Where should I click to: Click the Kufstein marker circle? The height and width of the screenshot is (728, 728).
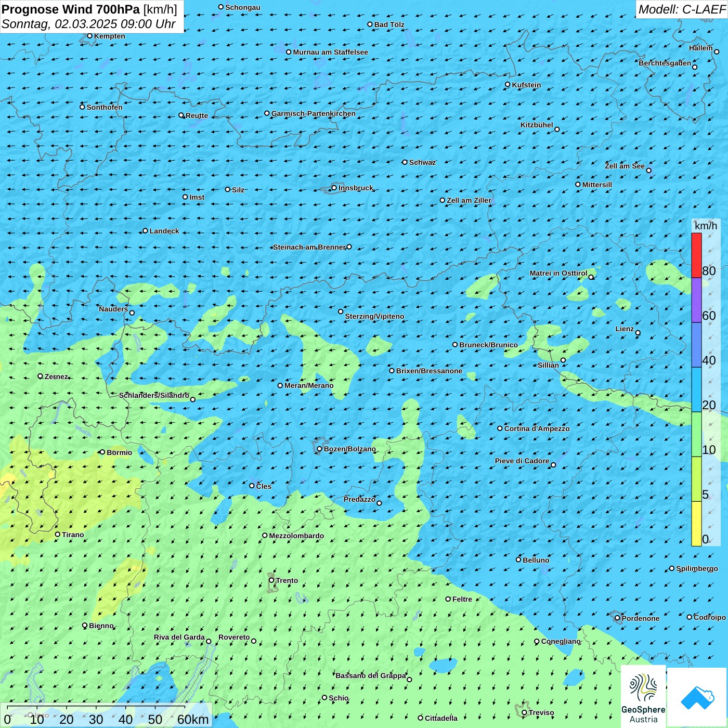(x=508, y=84)
